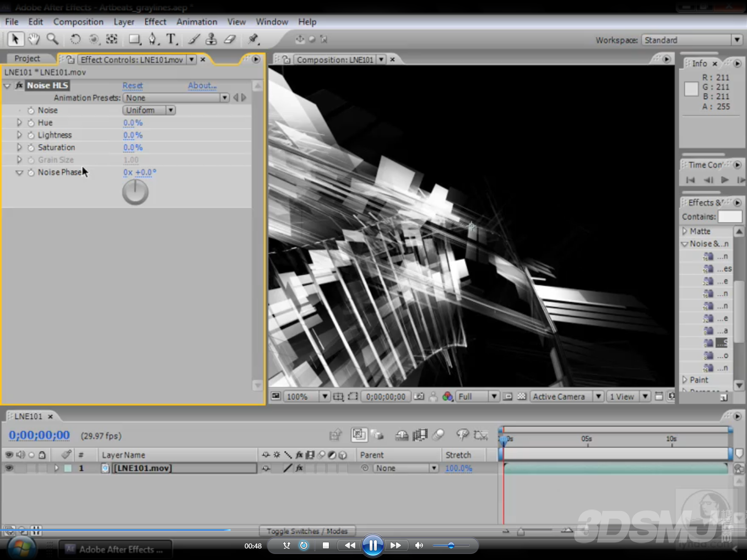Click the Noise Phase angle dial
Image resolution: width=747 pixels, height=560 pixels.
pos(135,192)
